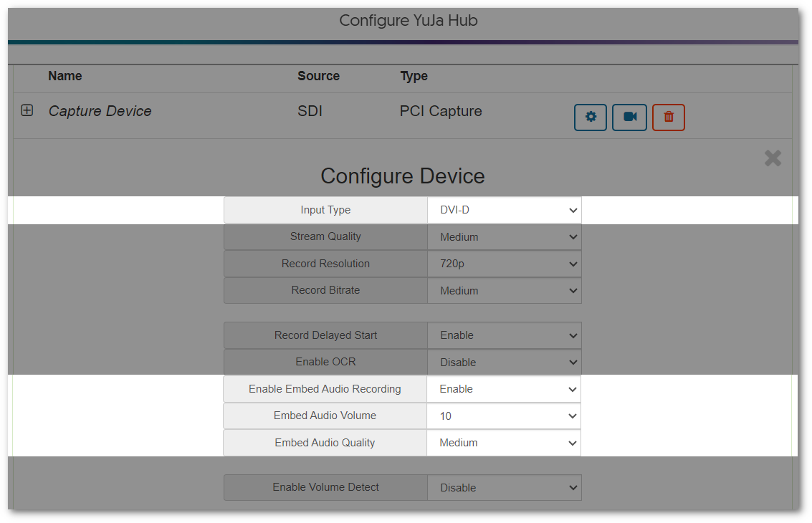This screenshot has width=812, height=523.
Task: Change the Embed Audio Quality setting
Action: (504, 442)
